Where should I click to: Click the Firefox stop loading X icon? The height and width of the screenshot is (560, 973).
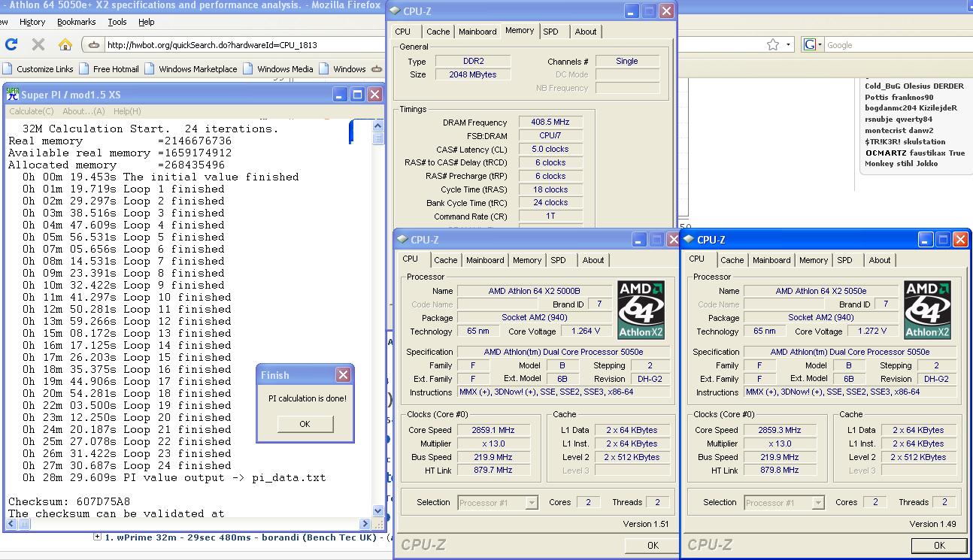coord(38,44)
